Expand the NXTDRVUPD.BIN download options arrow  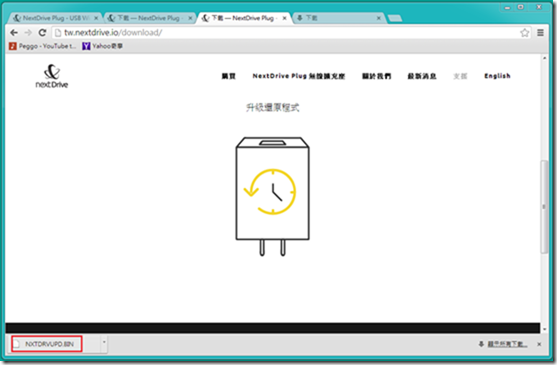(x=104, y=342)
